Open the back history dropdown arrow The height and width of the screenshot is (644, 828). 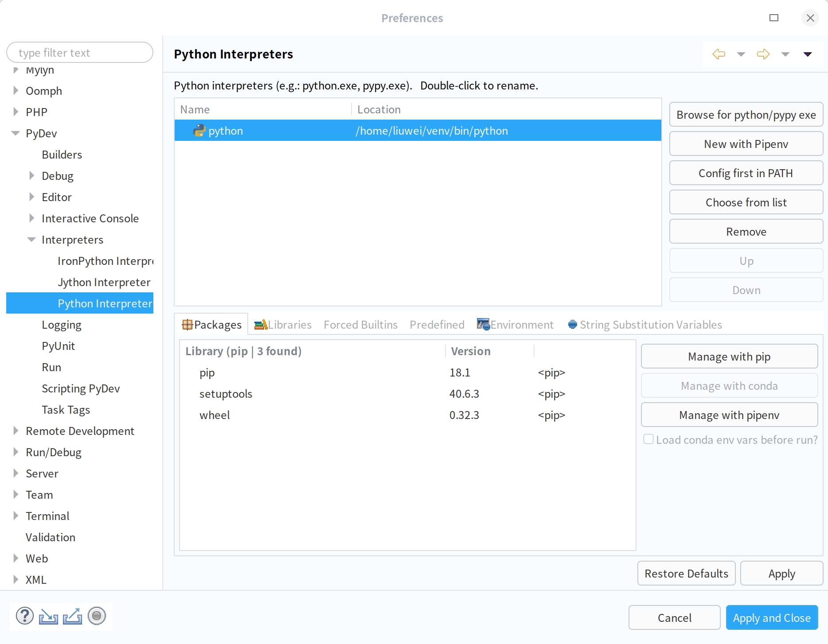[x=741, y=54]
